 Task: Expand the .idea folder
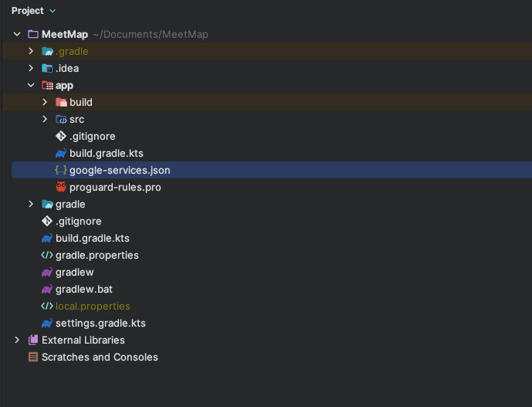[31, 68]
